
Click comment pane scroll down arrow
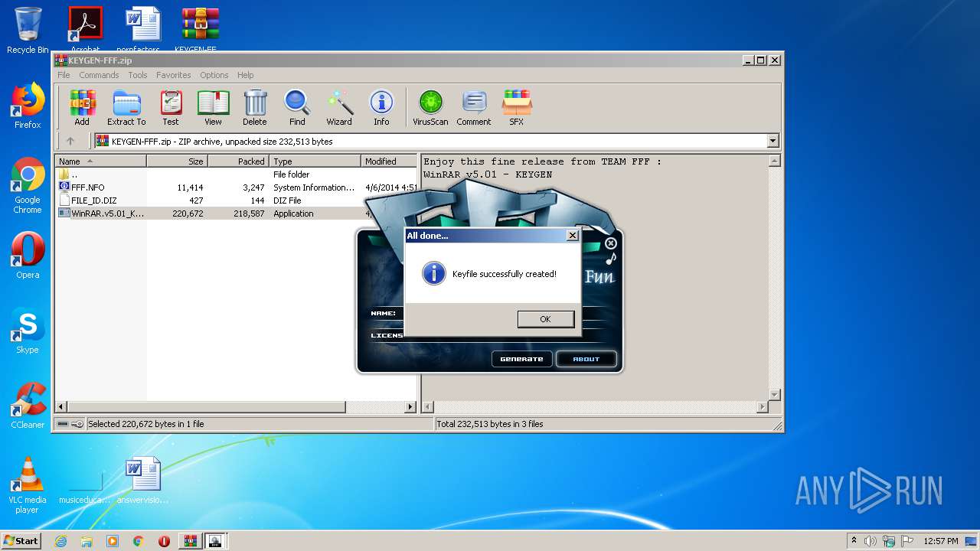[x=774, y=395]
